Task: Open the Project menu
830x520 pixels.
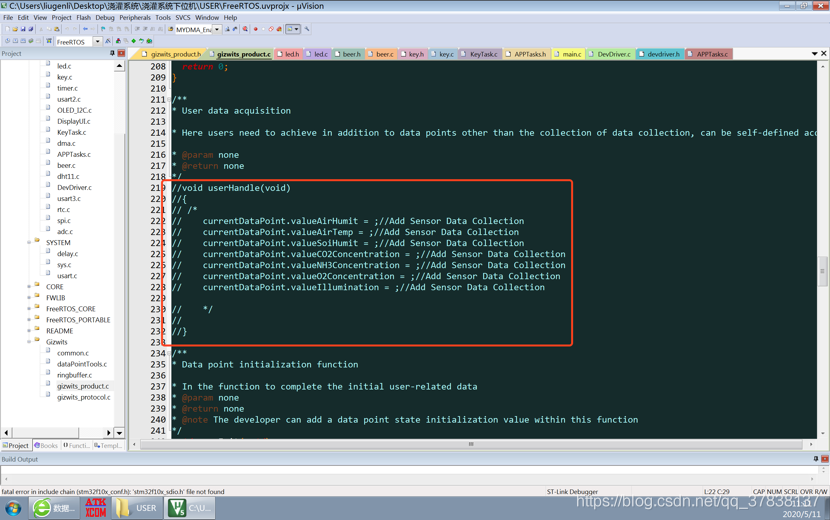Action: [61, 17]
